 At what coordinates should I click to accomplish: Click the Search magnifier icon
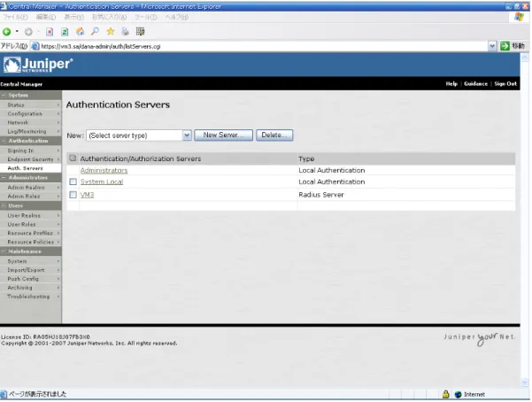tap(96, 32)
